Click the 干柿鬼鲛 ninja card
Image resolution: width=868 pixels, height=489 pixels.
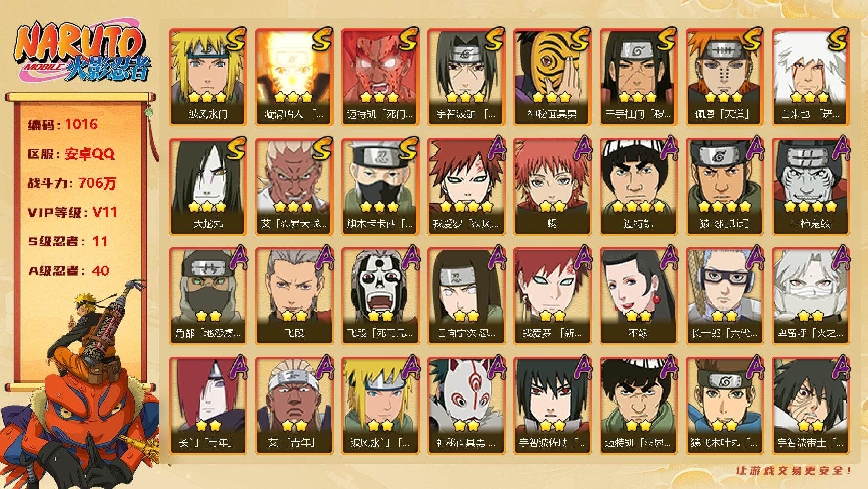(810, 187)
